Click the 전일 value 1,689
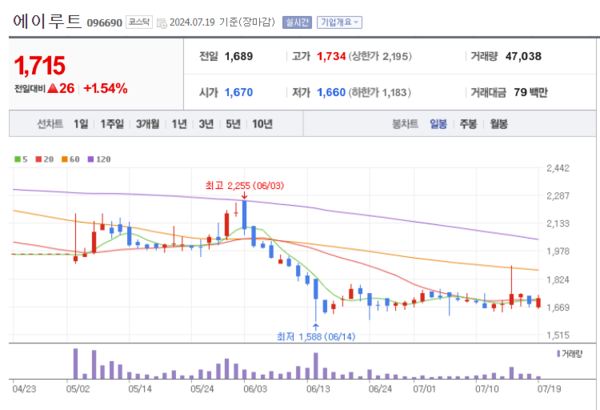 238,56
